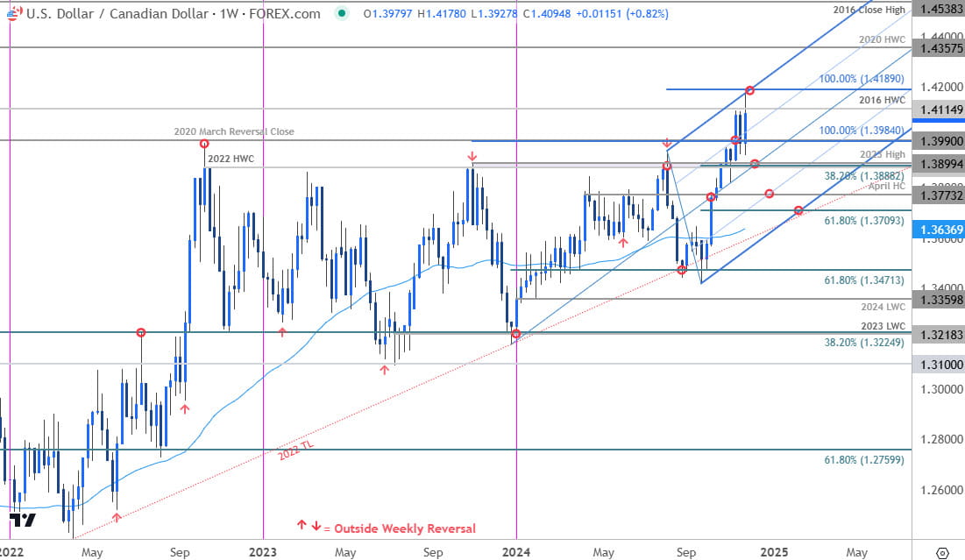Click the Sep 2024 date on the time axis
The image size is (965, 560).
[x=686, y=552]
